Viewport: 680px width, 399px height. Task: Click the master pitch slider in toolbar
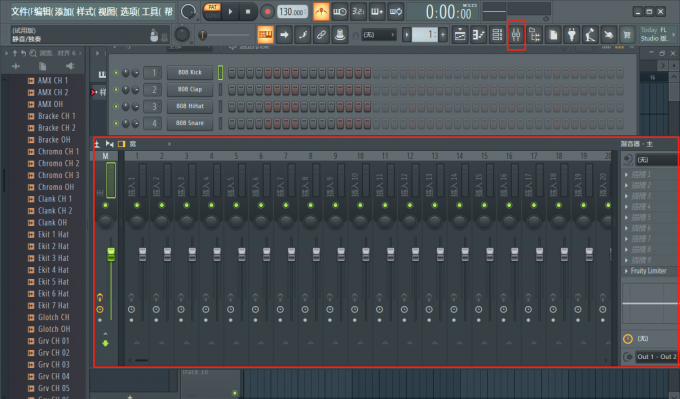[x=225, y=35]
